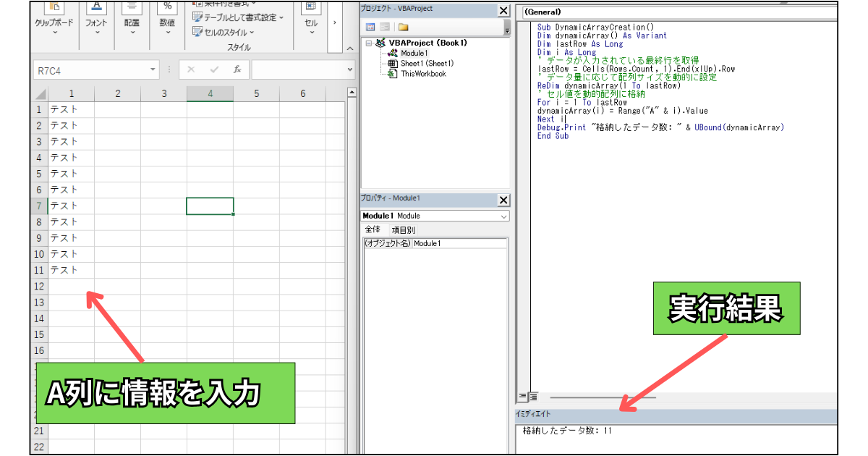The height and width of the screenshot is (456, 868).
Task: Click the テスト cell in row 11
Action: click(71, 271)
